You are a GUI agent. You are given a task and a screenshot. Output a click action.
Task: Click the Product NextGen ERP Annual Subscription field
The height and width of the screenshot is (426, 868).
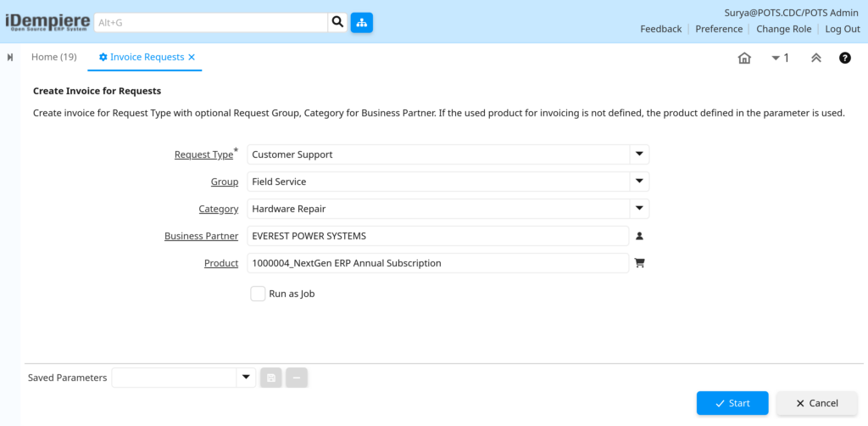[x=438, y=263]
